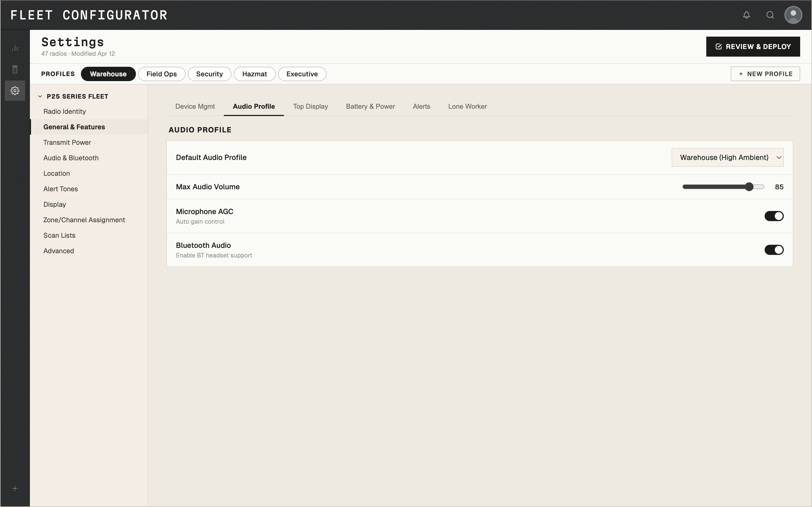Viewport: 812px width, 507px height.
Task: Open the notifications bell
Action: tap(746, 15)
